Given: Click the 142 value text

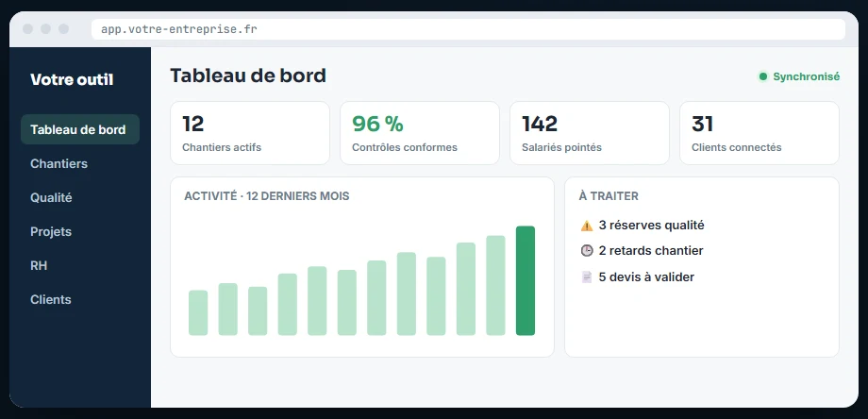Looking at the screenshot, I should pyautogui.click(x=540, y=124).
